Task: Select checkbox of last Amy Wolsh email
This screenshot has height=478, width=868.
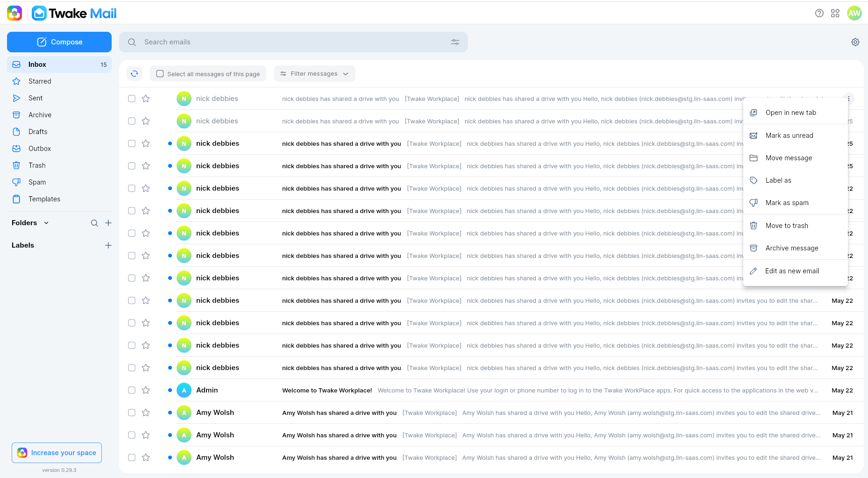Action: pos(132,457)
